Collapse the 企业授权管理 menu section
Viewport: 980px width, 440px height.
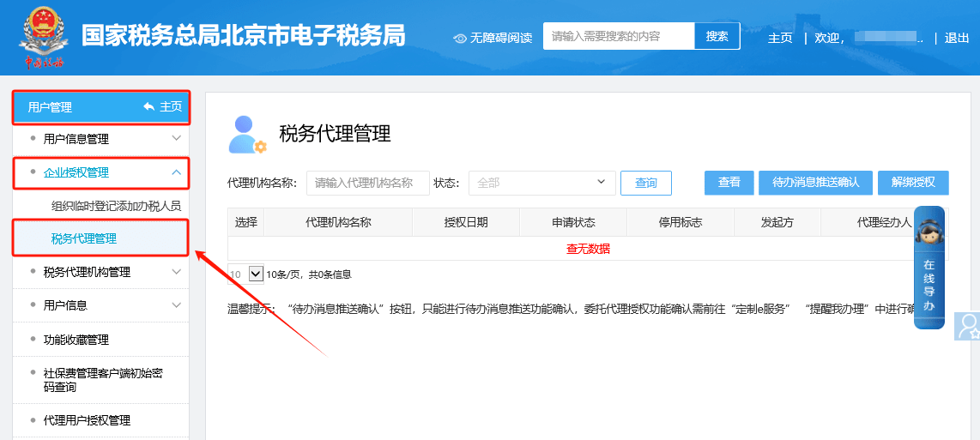176,172
